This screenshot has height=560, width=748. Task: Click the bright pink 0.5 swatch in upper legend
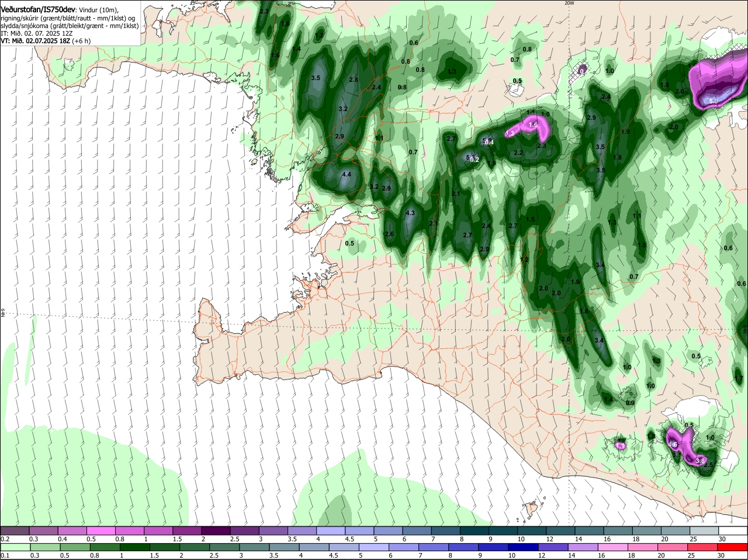[x=101, y=530]
